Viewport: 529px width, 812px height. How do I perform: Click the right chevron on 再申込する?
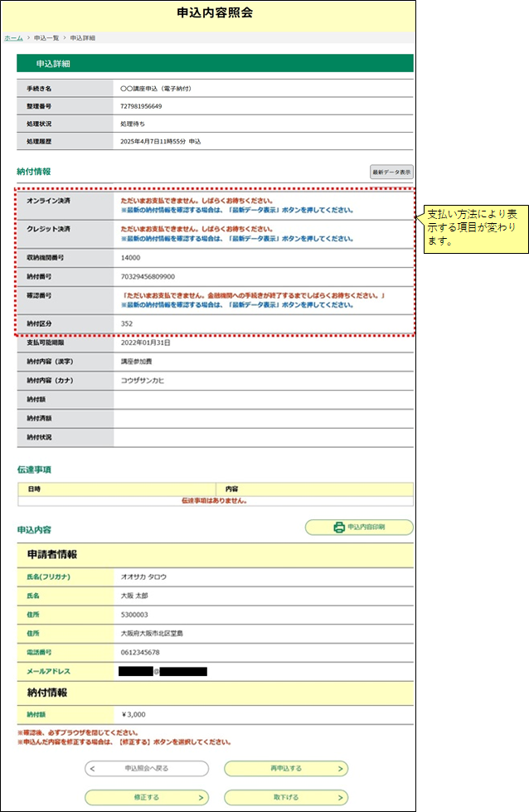click(340, 769)
